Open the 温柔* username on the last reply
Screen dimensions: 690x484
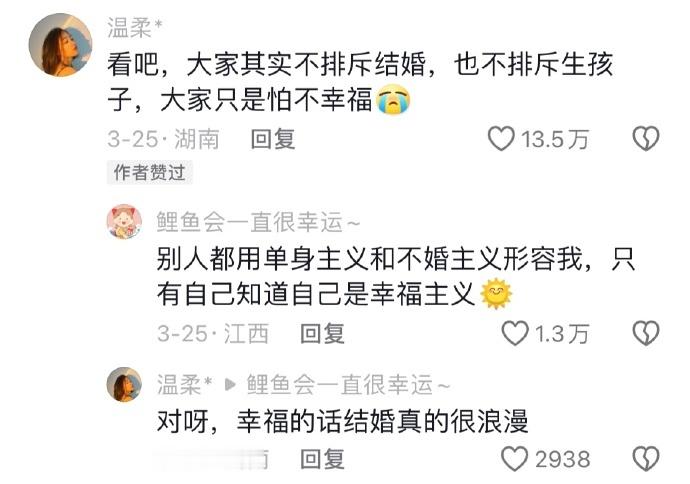pos(185,385)
